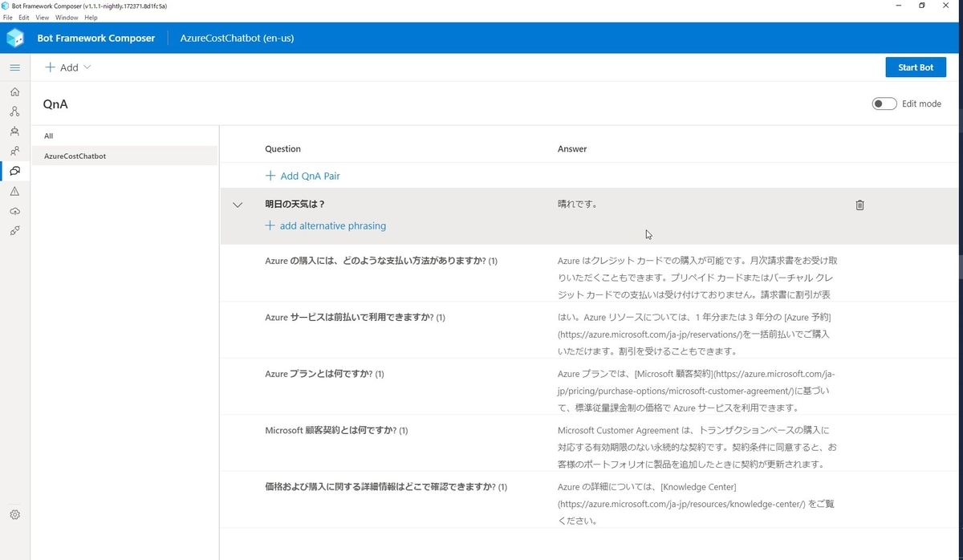963x560 pixels.
Task: View Notifications via the warning triangle icon
Action: click(x=14, y=191)
